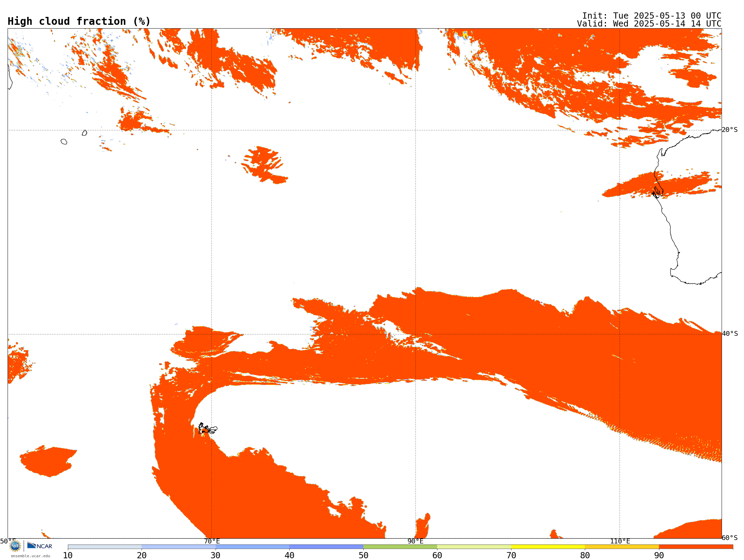Click the colorbar tick label 90
This screenshot has height=560, width=744.
tap(659, 556)
